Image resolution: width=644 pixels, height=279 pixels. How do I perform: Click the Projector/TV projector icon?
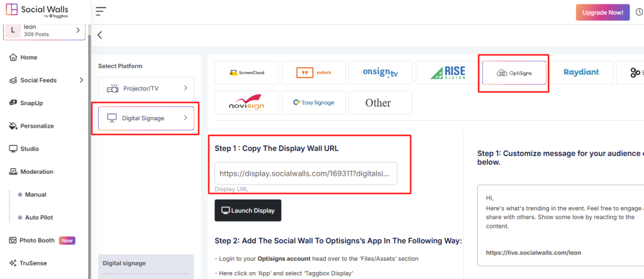[x=113, y=88]
